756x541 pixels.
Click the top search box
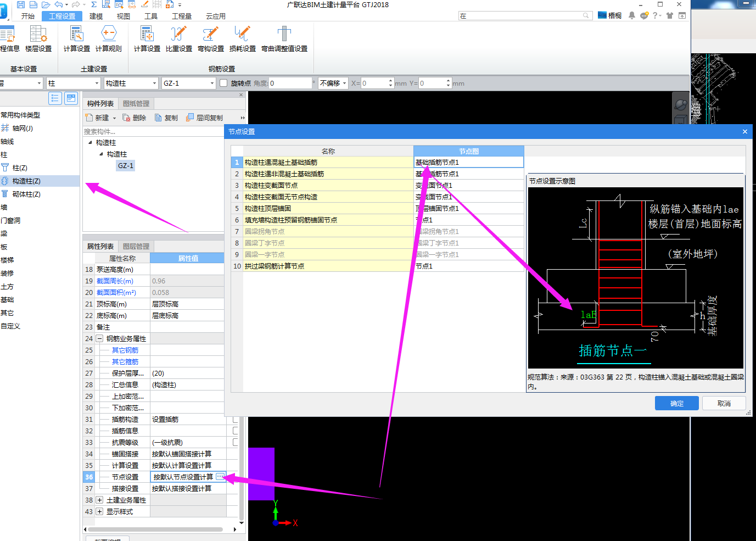(525, 16)
